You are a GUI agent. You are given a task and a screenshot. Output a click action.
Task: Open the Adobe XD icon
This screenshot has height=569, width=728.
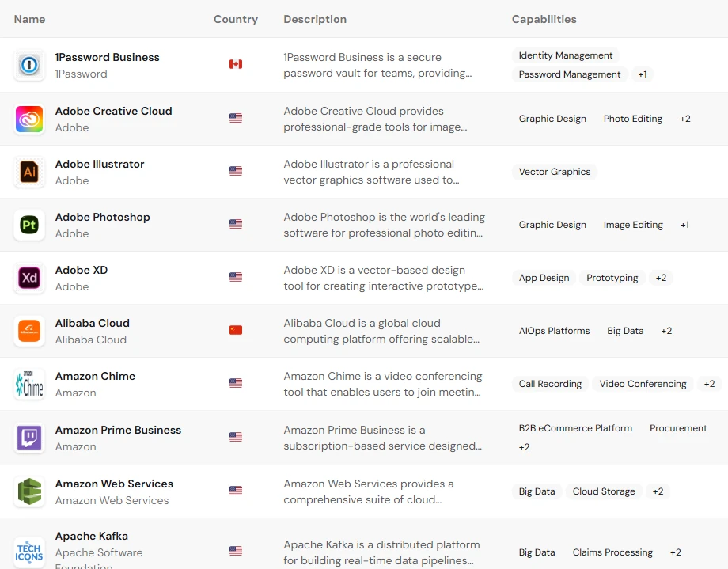click(29, 278)
